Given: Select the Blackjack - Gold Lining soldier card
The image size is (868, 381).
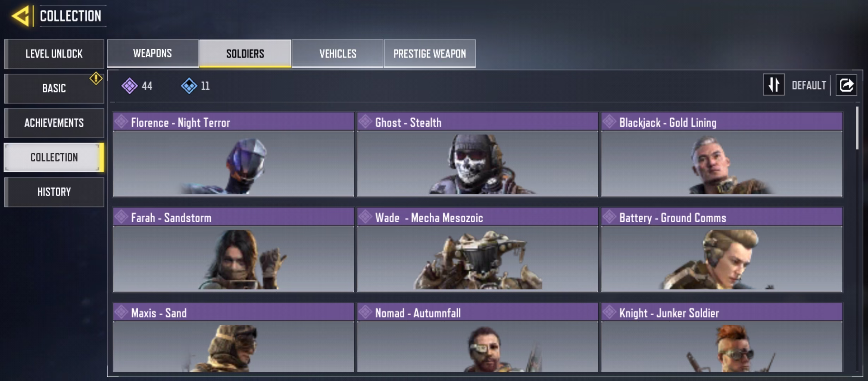Looking at the screenshot, I should pos(722,155).
